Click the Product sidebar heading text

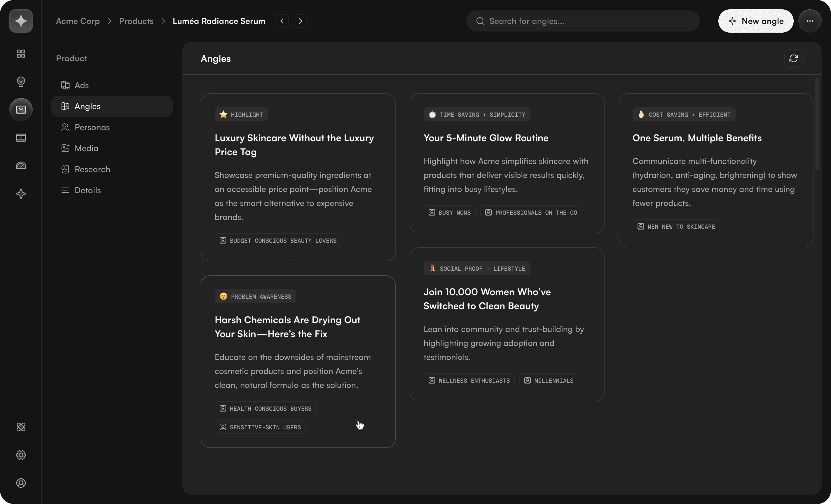tap(71, 58)
